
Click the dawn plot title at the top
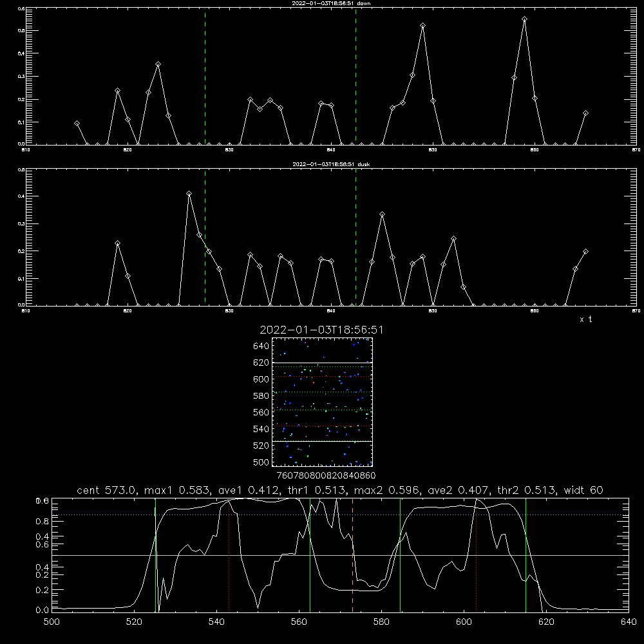[x=331, y=3]
